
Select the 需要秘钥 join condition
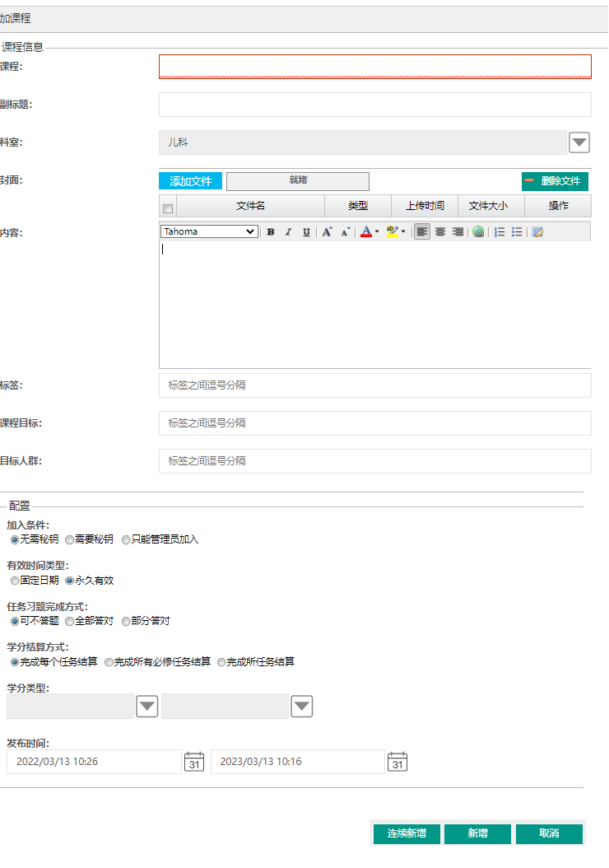click(70, 540)
